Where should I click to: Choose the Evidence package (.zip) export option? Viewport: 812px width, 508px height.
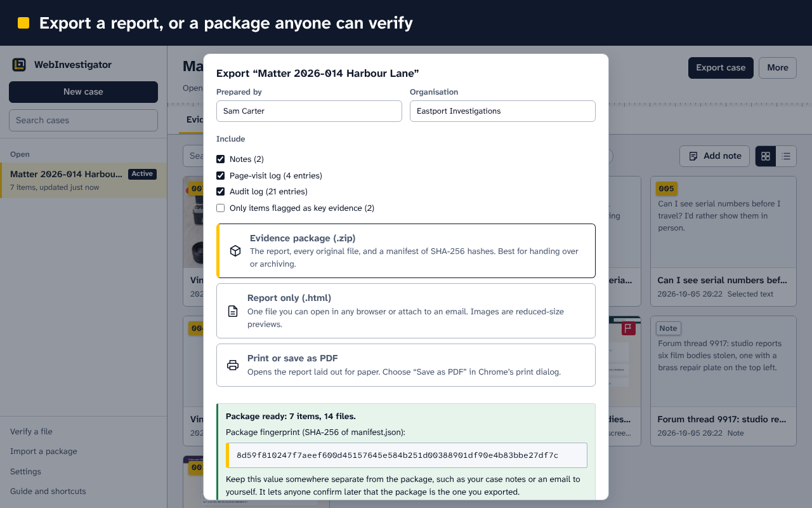pos(406,251)
